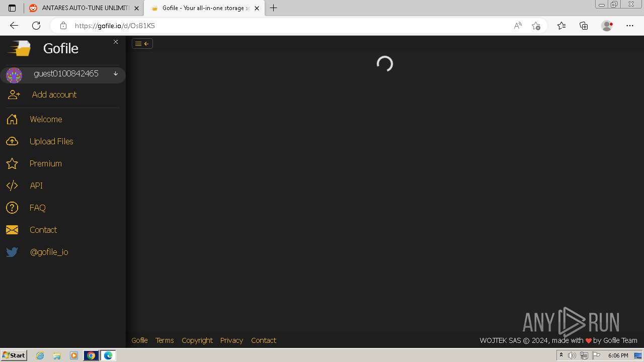Image resolution: width=644 pixels, height=362 pixels.
Task: Open the Read aloud icon in address bar
Action: click(x=518, y=26)
